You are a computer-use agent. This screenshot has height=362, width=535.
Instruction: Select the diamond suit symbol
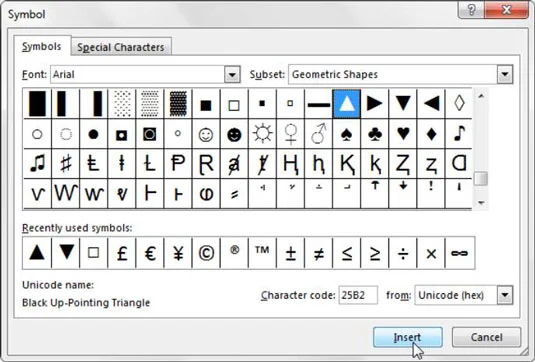[431, 134]
